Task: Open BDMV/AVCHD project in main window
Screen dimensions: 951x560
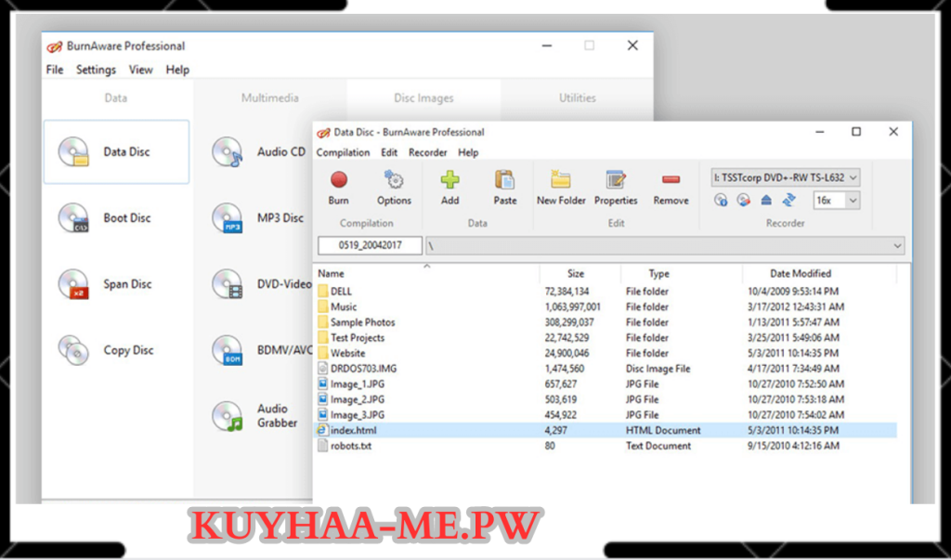Action: [x=261, y=350]
